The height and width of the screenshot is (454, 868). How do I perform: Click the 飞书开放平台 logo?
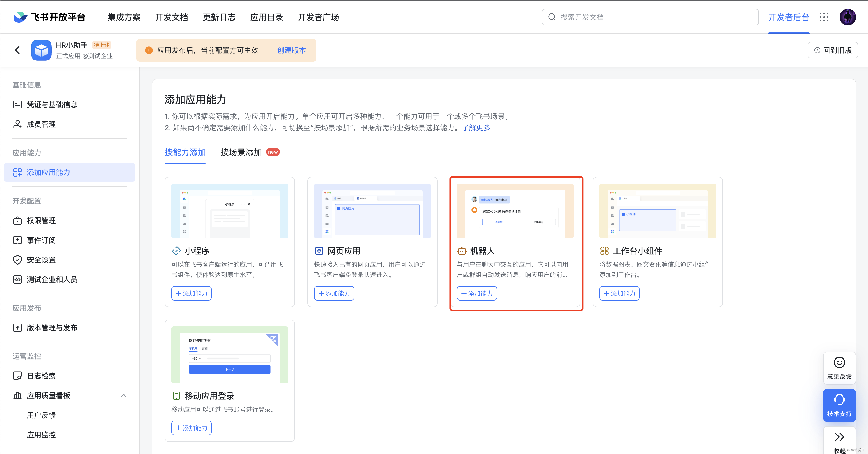[x=50, y=17]
